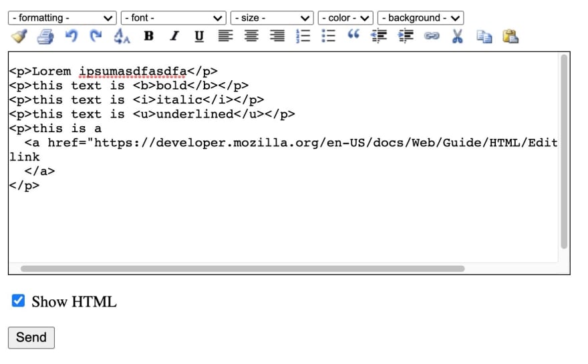588x364 pixels.
Task: Copy the selection
Action: pyautogui.click(x=484, y=37)
